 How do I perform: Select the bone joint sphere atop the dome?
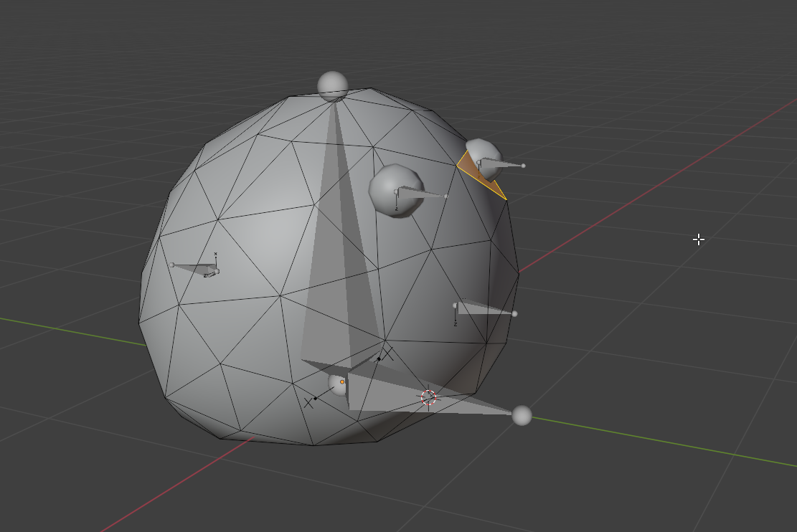point(333,86)
